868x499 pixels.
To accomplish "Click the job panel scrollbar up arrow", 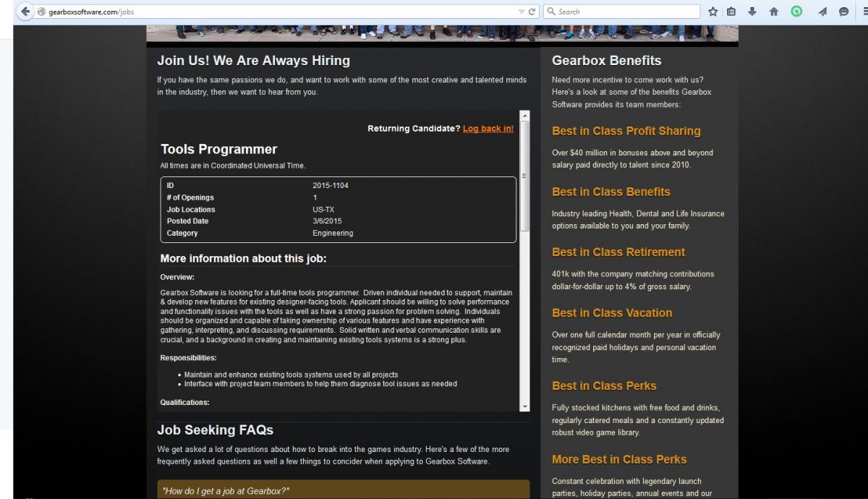I will click(525, 116).
